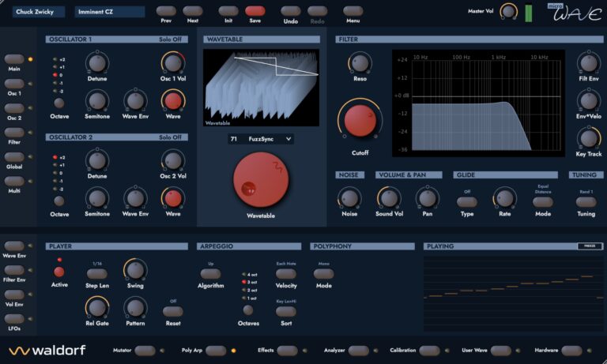Click the Env*Velo knob

click(588, 101)
